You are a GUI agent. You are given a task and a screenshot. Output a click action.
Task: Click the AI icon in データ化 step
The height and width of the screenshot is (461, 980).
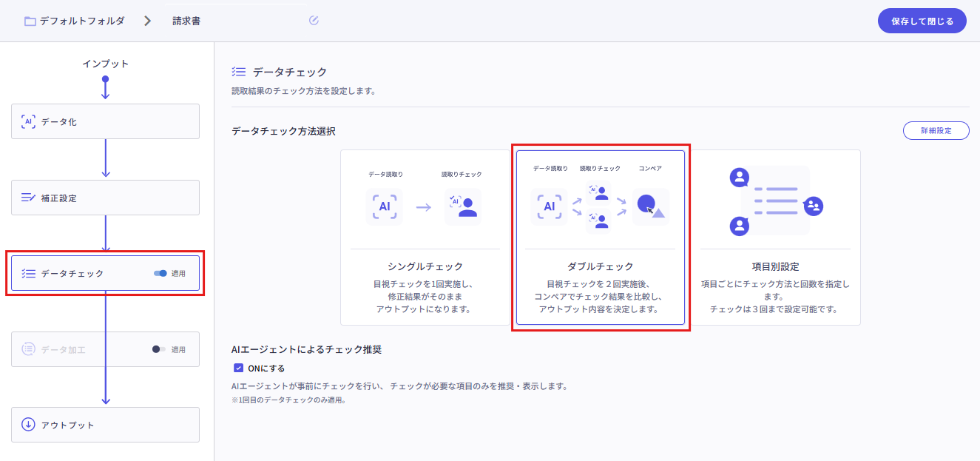point(28,122)
